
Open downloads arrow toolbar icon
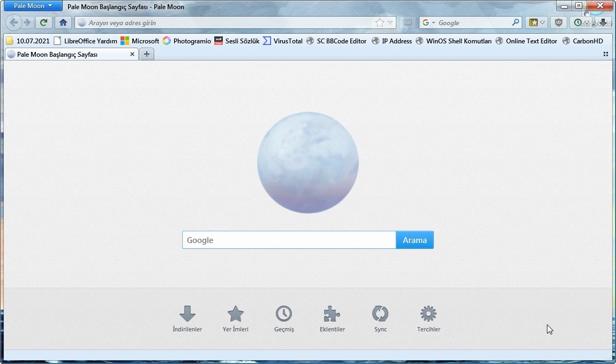[603, 22]
